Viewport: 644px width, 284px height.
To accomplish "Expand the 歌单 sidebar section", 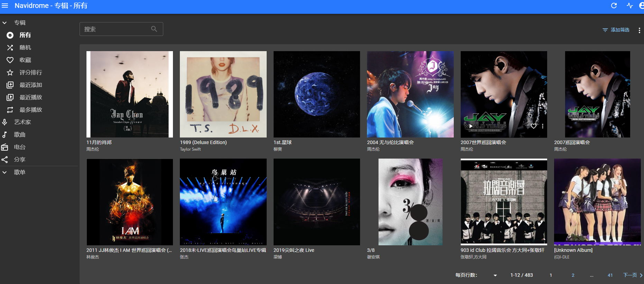I will pyautogui.click(x=5, y=172).
